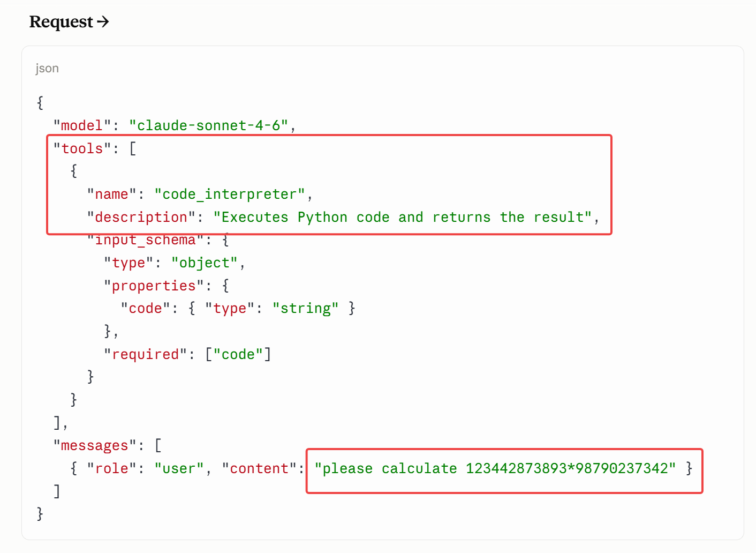The height and width of the screenshot is (553, 756).
Task: Click the "code_interpreter" name value
Action: click(x=230, y=194)
